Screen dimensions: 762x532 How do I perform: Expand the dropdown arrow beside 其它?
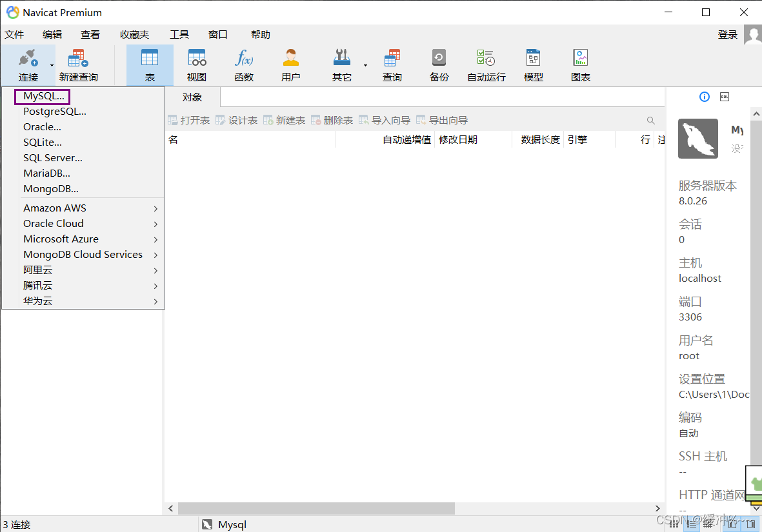coord(365,65)
